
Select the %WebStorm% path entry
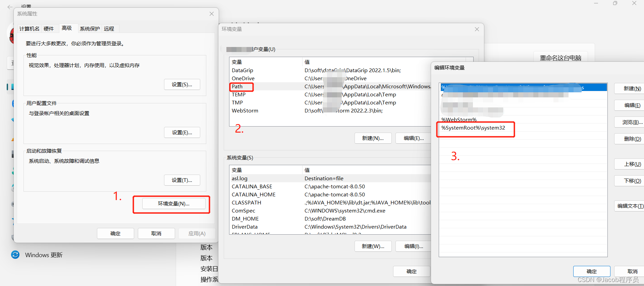[523, 120]
